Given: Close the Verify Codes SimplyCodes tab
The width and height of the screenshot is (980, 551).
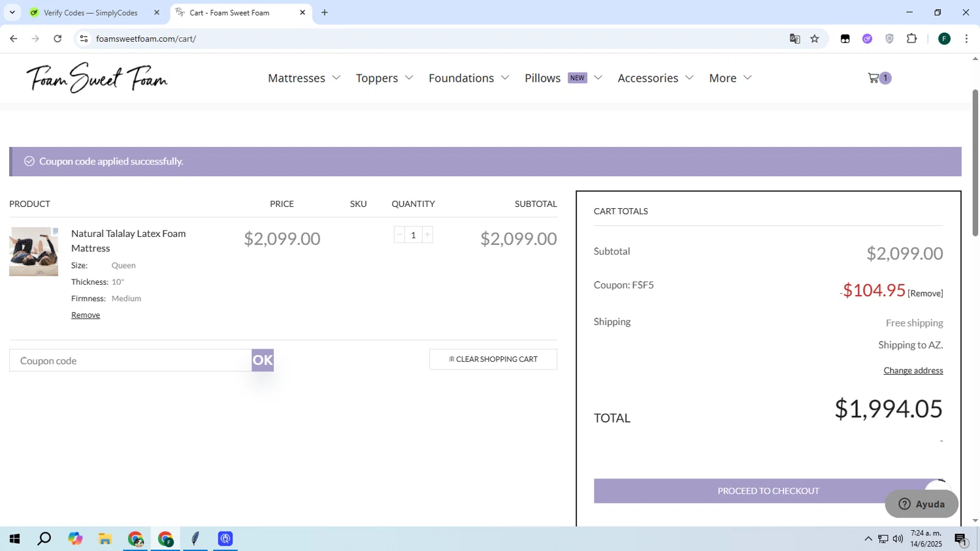Looking at the screenshot, I should tap(157, 12).
